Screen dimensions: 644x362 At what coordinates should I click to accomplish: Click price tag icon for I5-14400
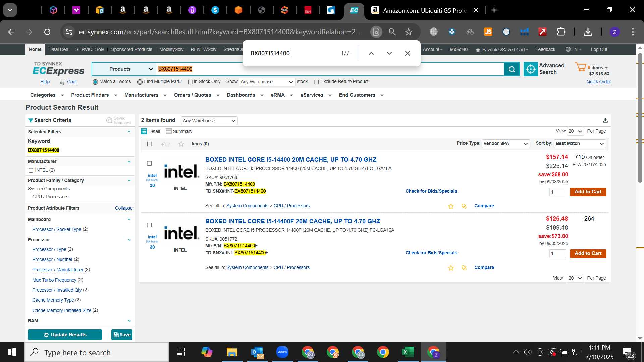click(x=464, y=206)
